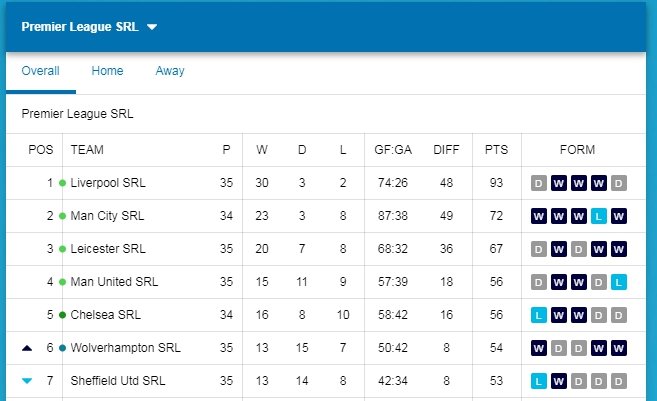Switch to the Home tab
Image resolution: width=657 pixels, height=401 pixels.
pyautogui.click(x=107, y=71)
